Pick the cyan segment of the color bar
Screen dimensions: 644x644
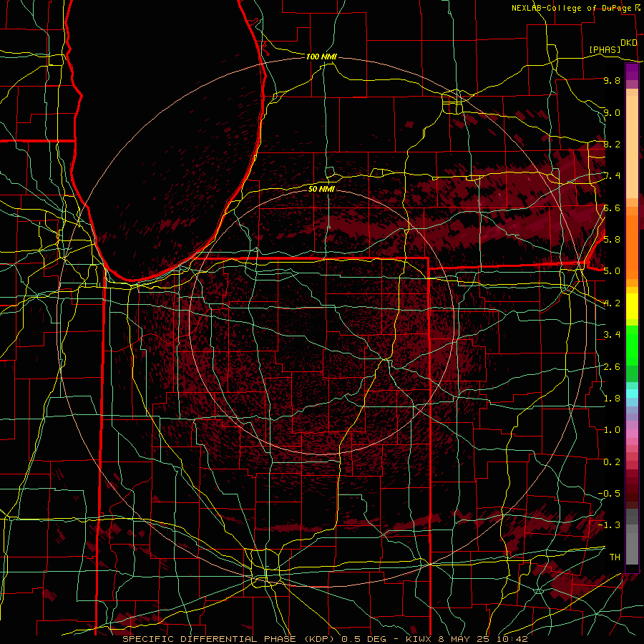[632, 394]
